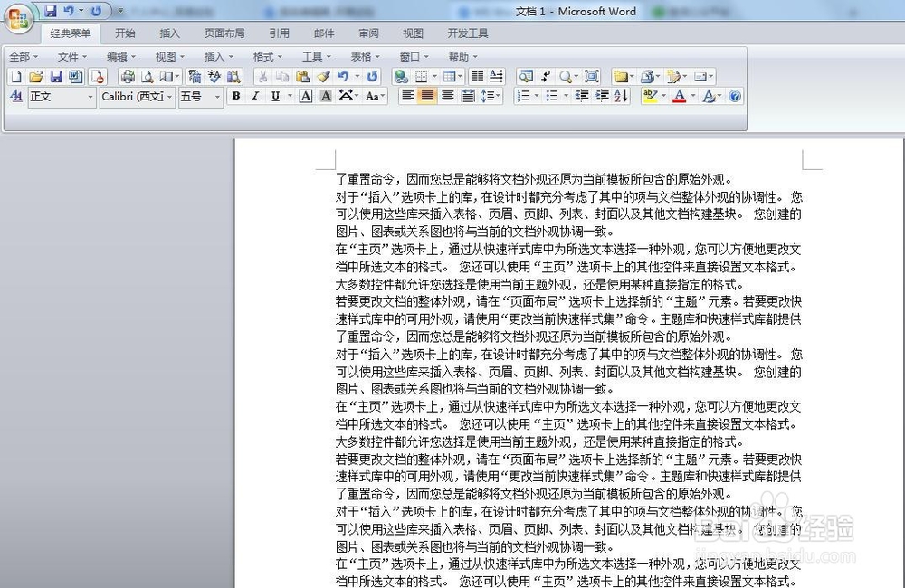Click the spelling and grammar check icon
Image resolution: width=905 pixels, height=588 pixels.
pyautogui.click(x=214, y=76)
